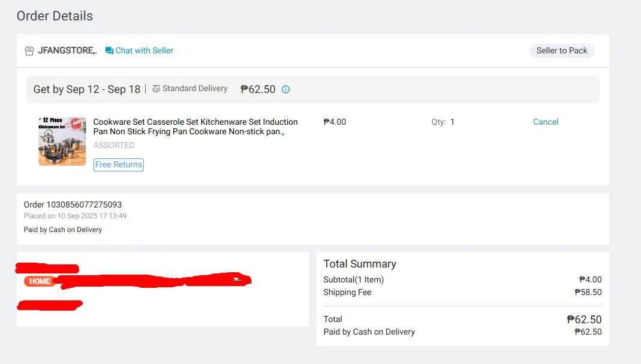Click the Total ₱62.50 amount
This screenshot has height=364, width=641.
pos(584,320)
